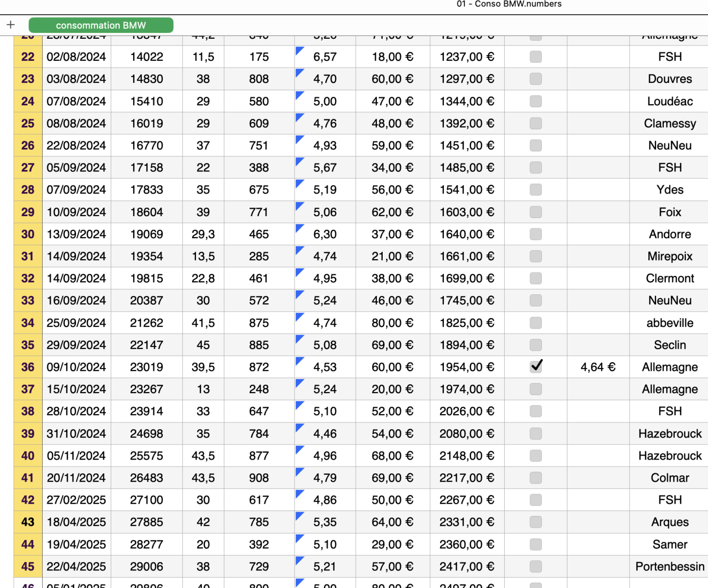Image resolution: width=708 pixels, height=588 pixels.
Task: Select mileage cell 14830
Action: click(x=146, y=79)
